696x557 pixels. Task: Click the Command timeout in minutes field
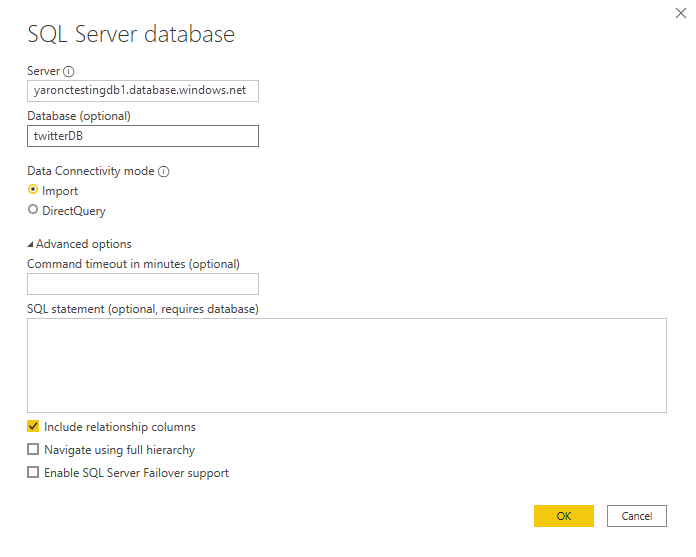[143, 284]
